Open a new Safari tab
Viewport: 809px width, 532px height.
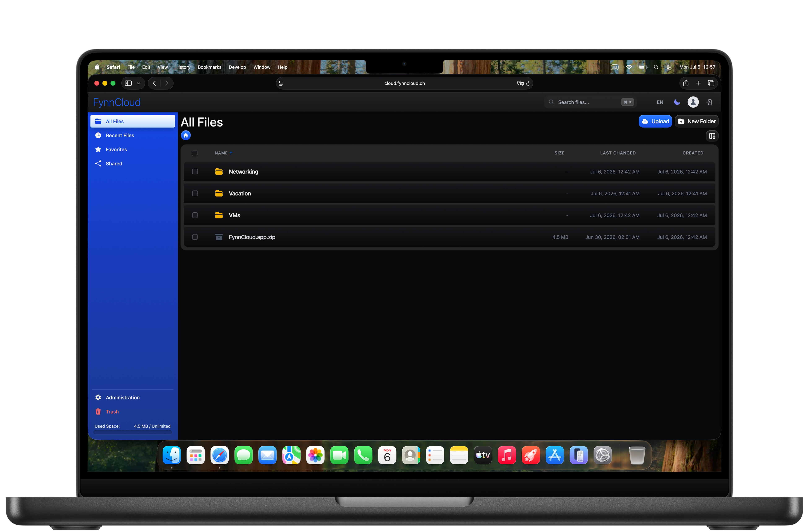(x=698, y=83)
